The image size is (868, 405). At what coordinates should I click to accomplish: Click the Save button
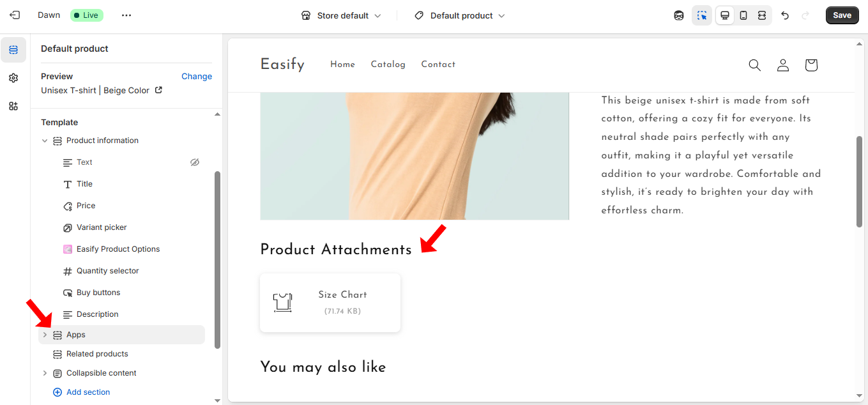click(x=842, y=15)
